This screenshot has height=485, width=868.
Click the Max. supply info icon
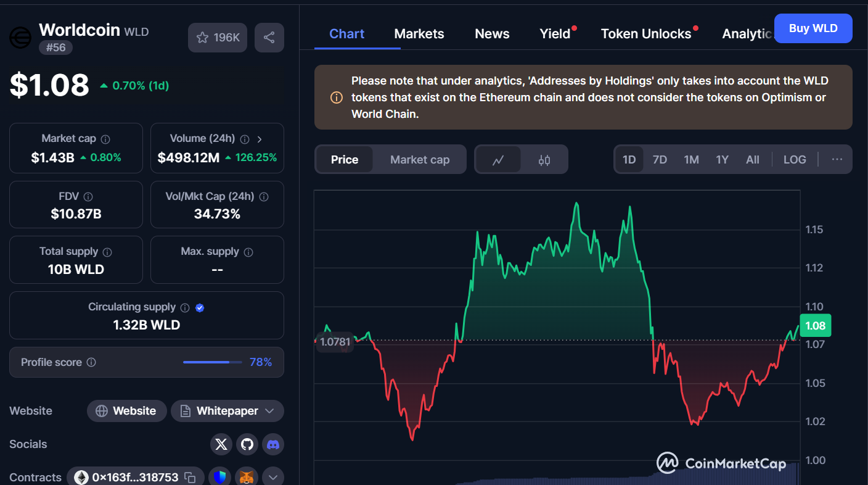[248, 252]
